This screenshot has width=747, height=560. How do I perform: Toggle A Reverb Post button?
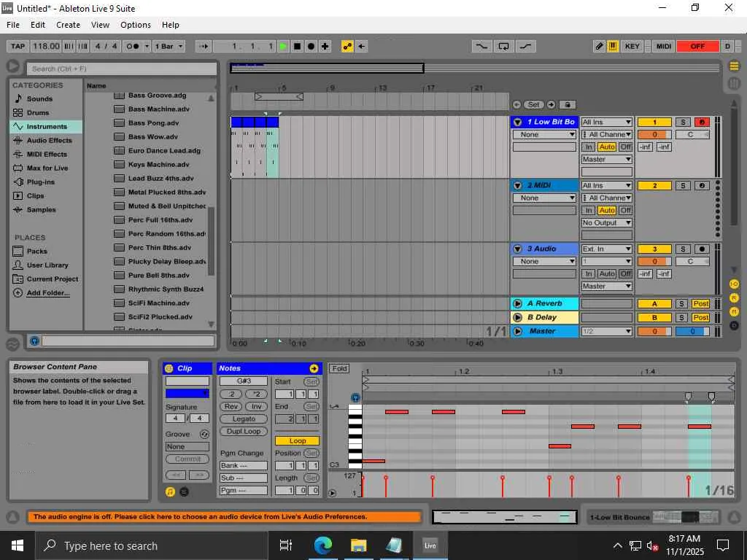pos(700,303)
